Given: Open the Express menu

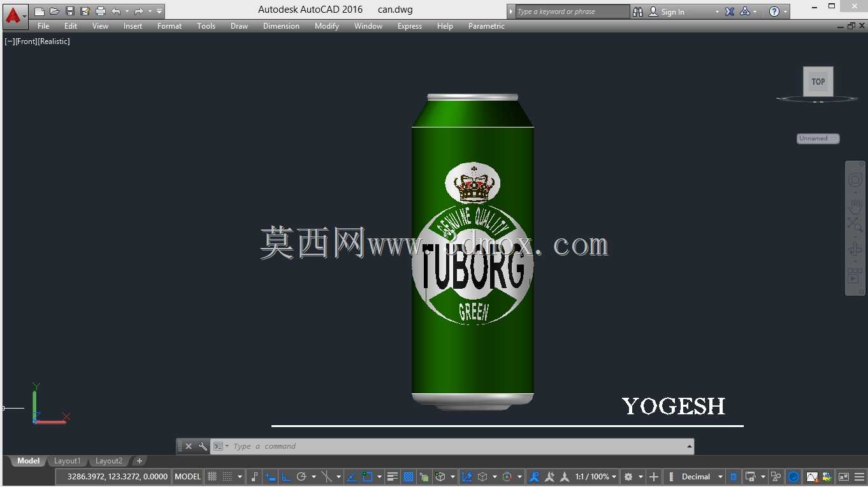Looking at the screenshot, I should (410, 26).
